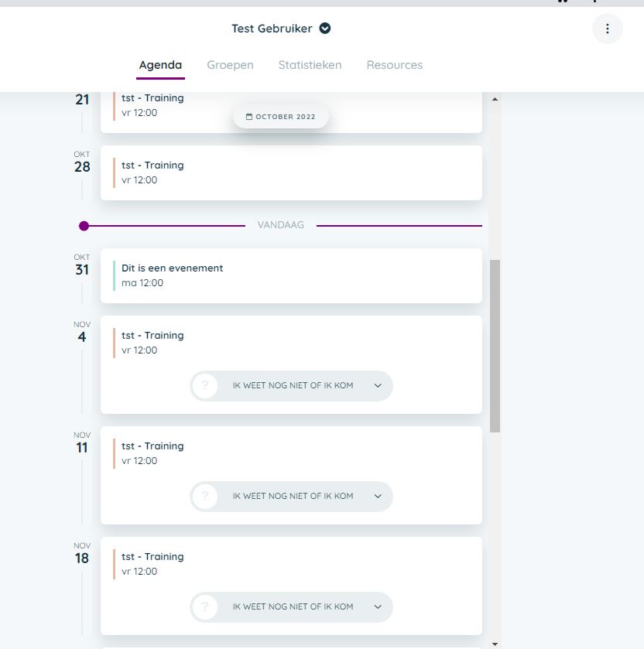This screenshot has width=644, height=649.
Task: Click the October 2022 month badge
Action: click(281, 117)
